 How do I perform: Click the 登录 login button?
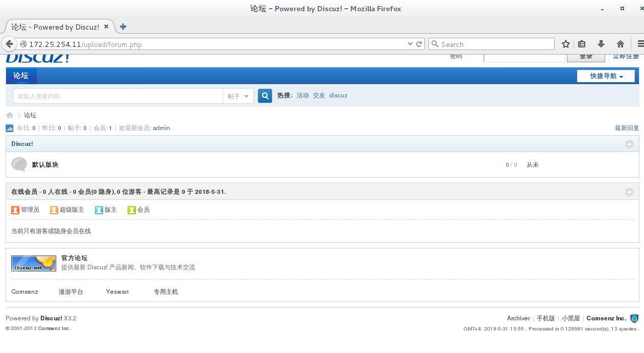point(586,57)
